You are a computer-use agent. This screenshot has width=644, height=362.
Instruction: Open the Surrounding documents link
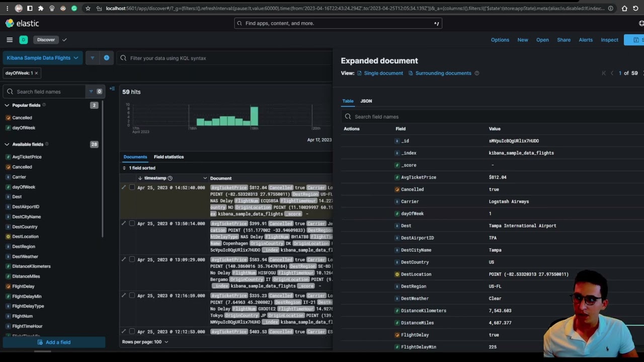pyautogui.click(x=440, y=73)
